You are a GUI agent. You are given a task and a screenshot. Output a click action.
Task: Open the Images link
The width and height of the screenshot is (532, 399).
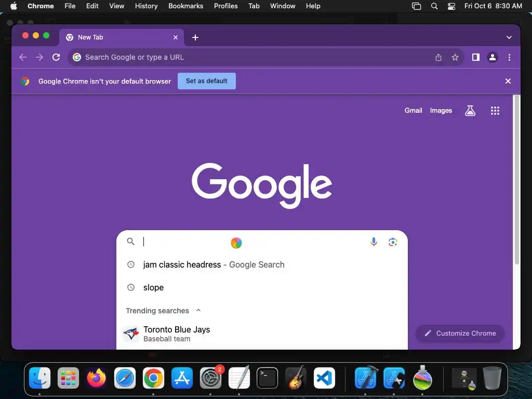click(x=441, y=111)
